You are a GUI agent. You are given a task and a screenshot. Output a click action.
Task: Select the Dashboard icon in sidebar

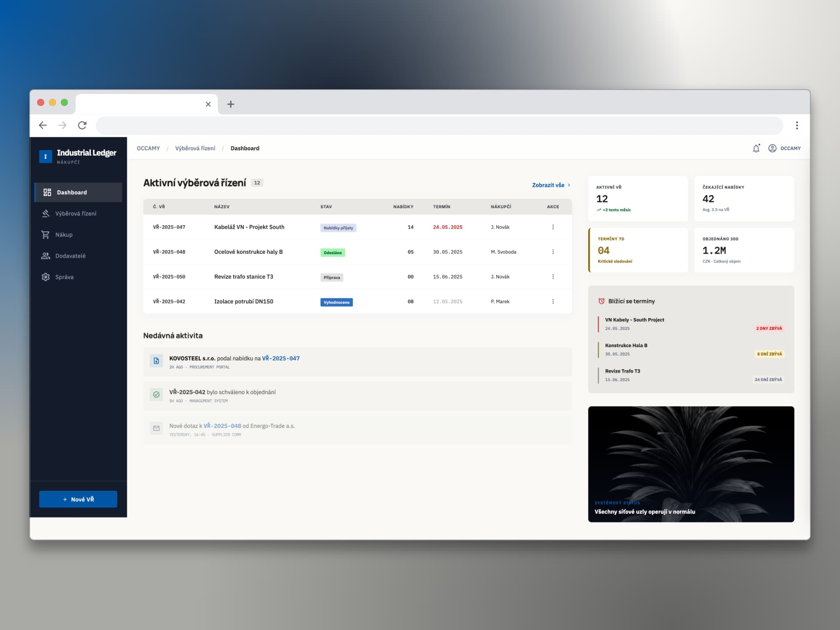tap(47, 192)
